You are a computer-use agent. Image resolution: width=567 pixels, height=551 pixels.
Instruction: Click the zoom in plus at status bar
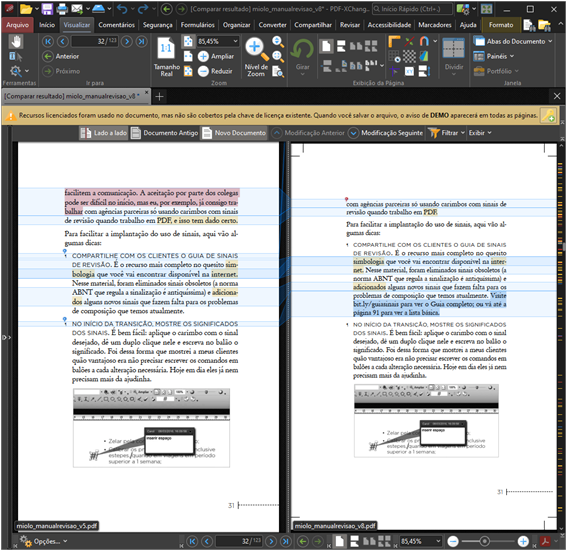[523, 541]
